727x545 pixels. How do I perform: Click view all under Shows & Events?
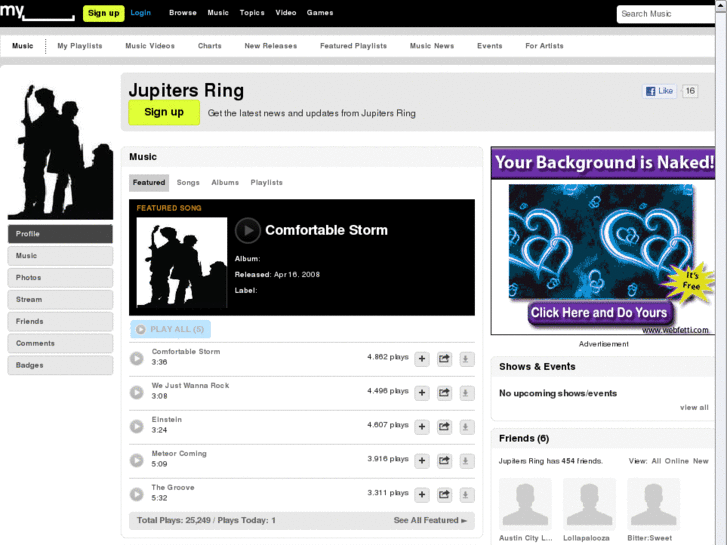coord(694,408)
